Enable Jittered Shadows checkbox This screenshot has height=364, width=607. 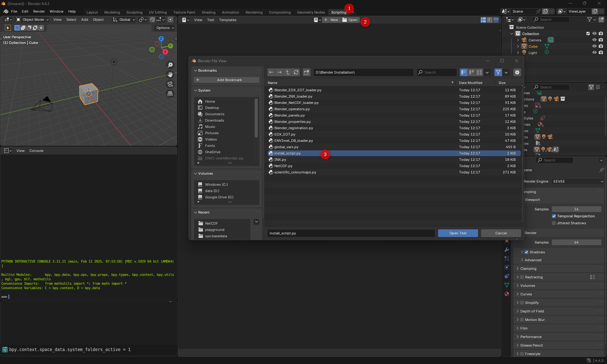[554, 223]
